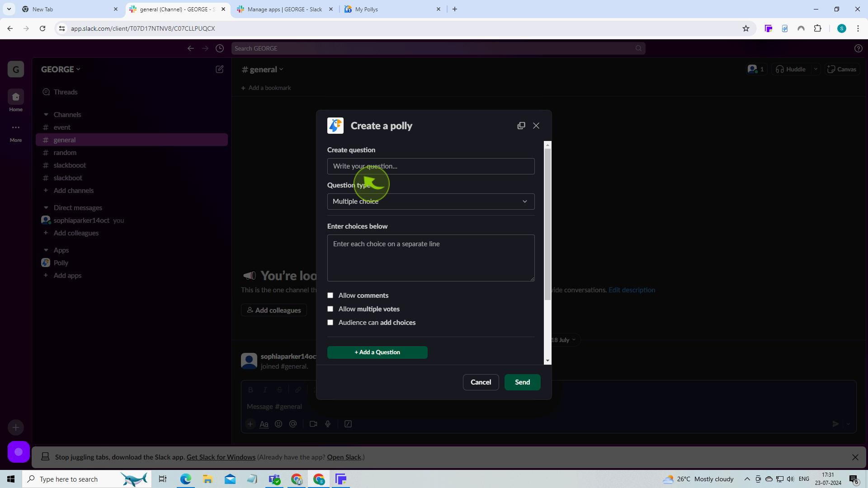Collapse the Apps section
Screen dimensions: 868x488
pos(46,250)
